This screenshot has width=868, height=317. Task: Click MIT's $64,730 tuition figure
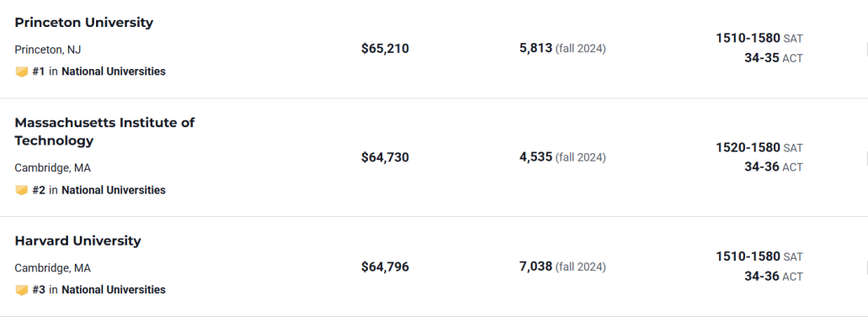[x=386, y=158]
